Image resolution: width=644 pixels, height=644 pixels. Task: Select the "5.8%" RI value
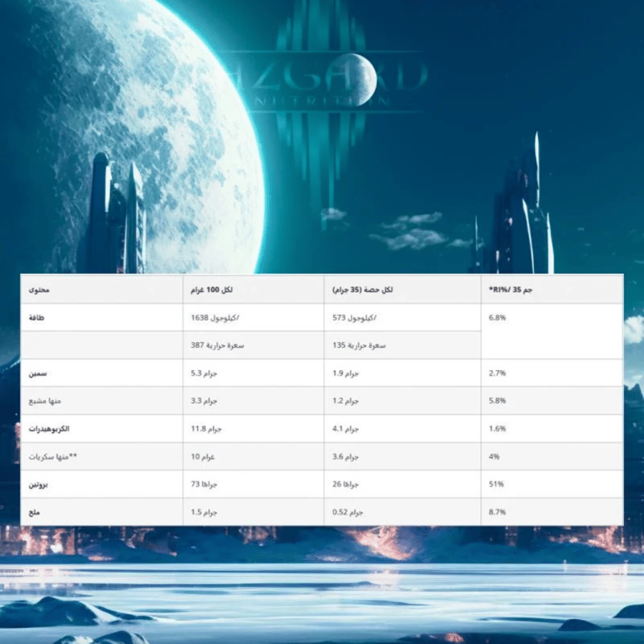pyautogui.click(x=497, y=401)
